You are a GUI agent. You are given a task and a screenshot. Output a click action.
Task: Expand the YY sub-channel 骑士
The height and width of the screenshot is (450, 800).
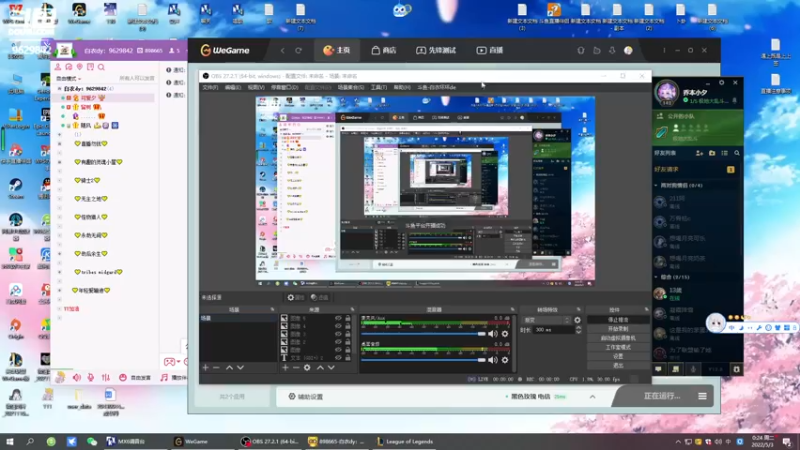click(x=60, y=180)
